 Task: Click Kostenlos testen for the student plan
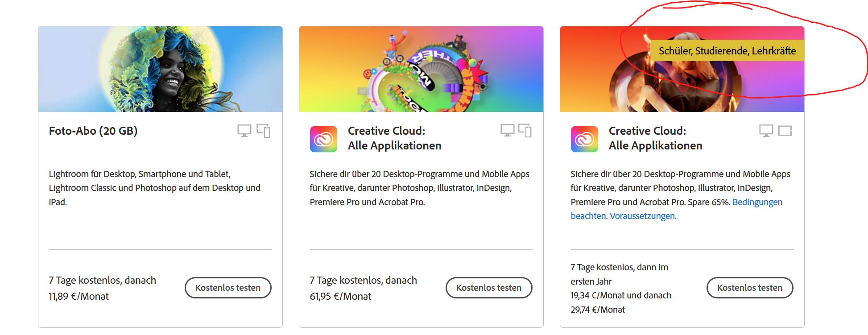pos(750,288)
